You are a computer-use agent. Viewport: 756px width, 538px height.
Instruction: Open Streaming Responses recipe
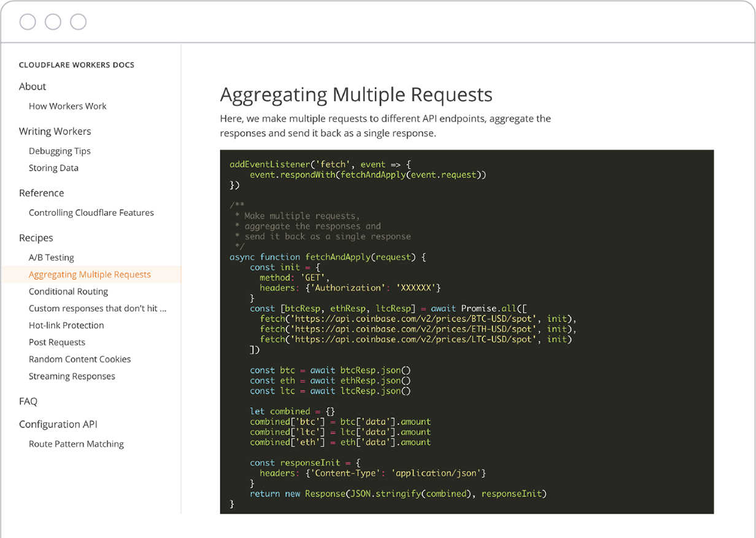pos(72,376)
